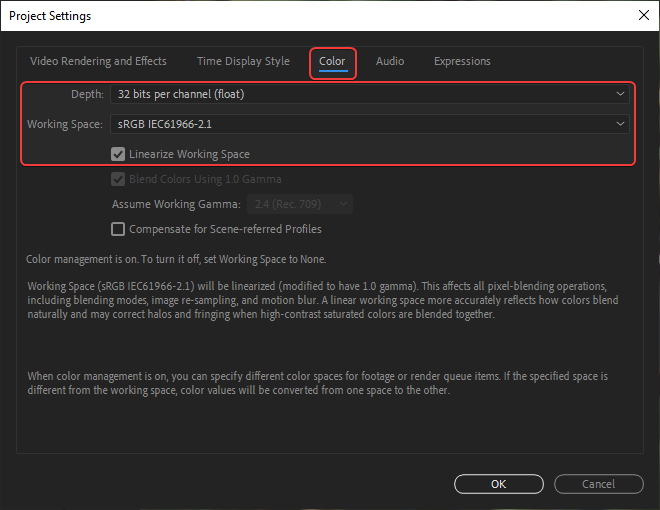Disable the Linearize Working Space checkbox
The width and height of the screenshot is (660, 510).
click(119, 155)
